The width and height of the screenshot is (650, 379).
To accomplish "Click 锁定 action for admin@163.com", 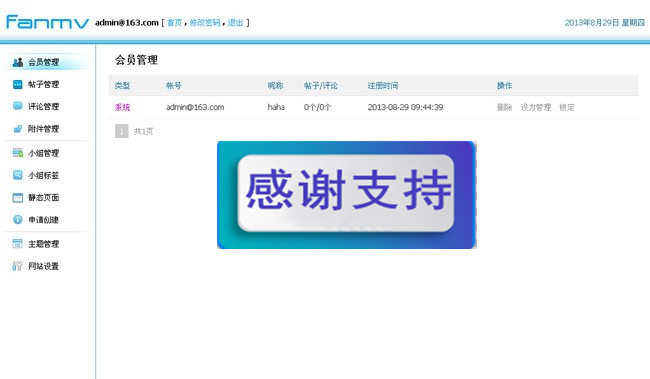I will pos(567,107).
